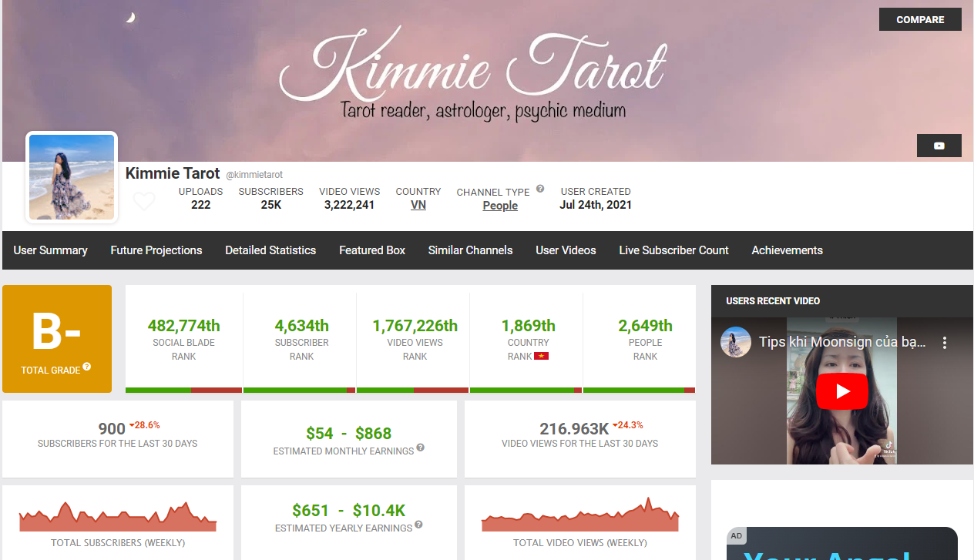Open the User Summary tab

coord(50,250)
